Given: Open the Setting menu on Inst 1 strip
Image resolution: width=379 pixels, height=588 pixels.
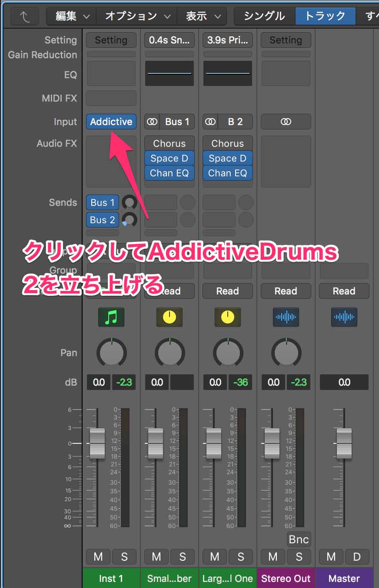Looking at the screenshot, I should pyautogui.click(x=111, y=40).
